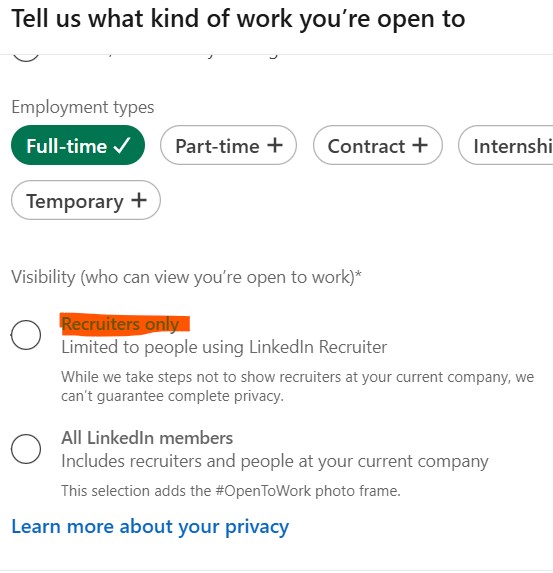The width and height of the screenshot is (553, 573).
Task: Select the Recruiters only radio button
Action: point(26,335)
